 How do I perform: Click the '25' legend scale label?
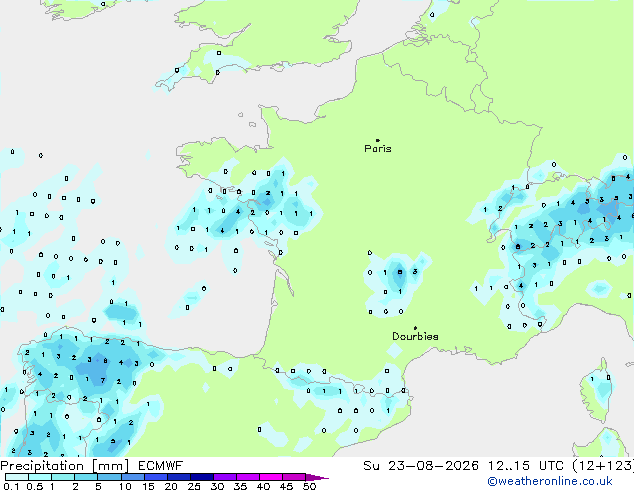194,486
